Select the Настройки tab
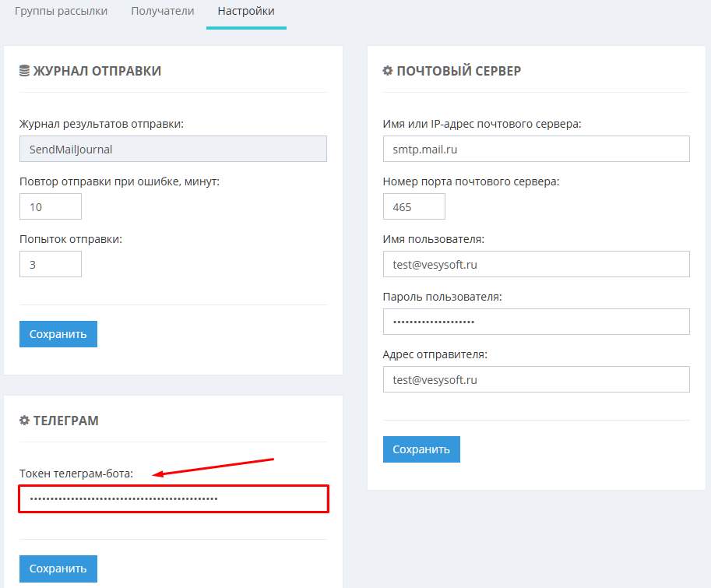The image size is (711, 588). click(x=246, y=12)
